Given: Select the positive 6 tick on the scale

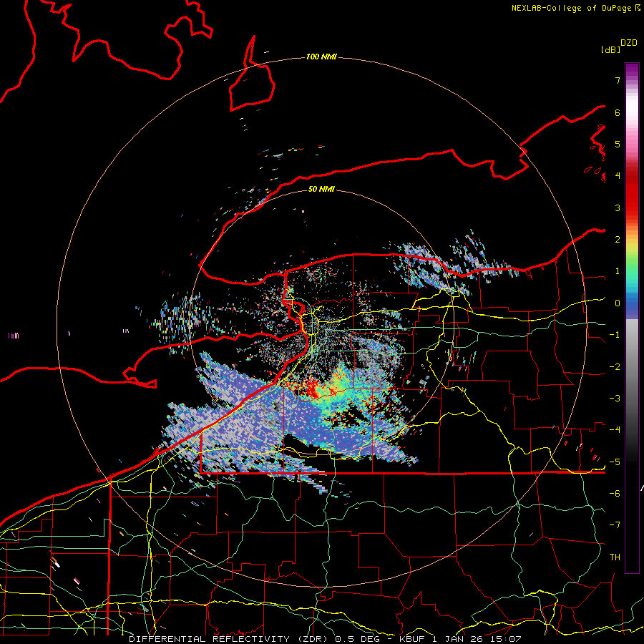Looking at the screenshot, I should click(x=618, y=112).
